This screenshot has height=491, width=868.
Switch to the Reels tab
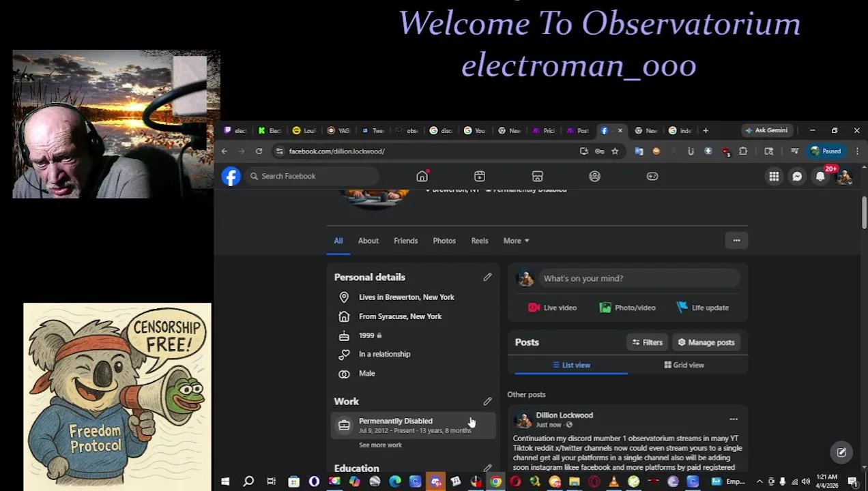[480, 241]
